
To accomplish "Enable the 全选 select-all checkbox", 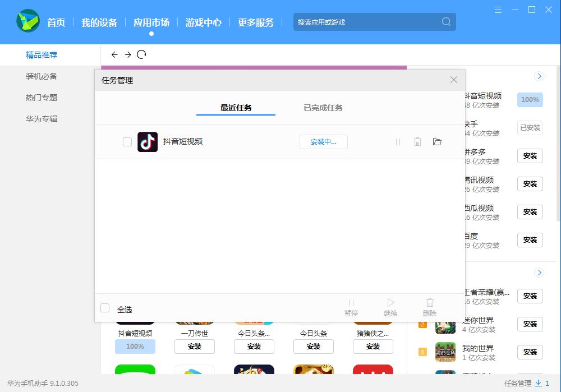I will [105, 308].
